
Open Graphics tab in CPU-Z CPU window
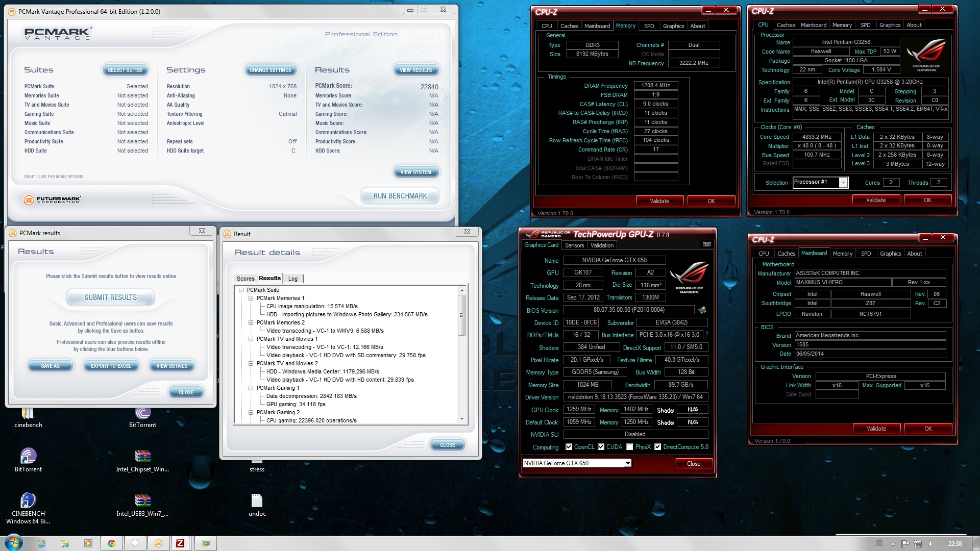(890, 25)
